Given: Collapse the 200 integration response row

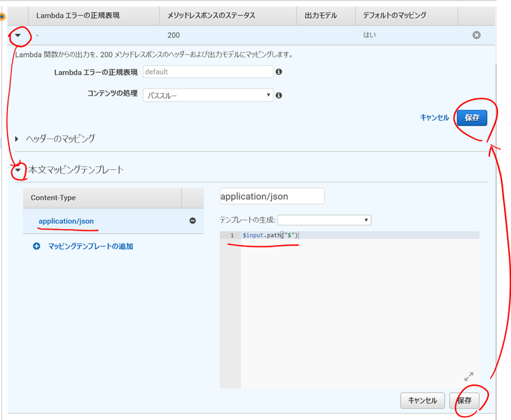Looking at the screenshot, I should [x=18, y=35].
